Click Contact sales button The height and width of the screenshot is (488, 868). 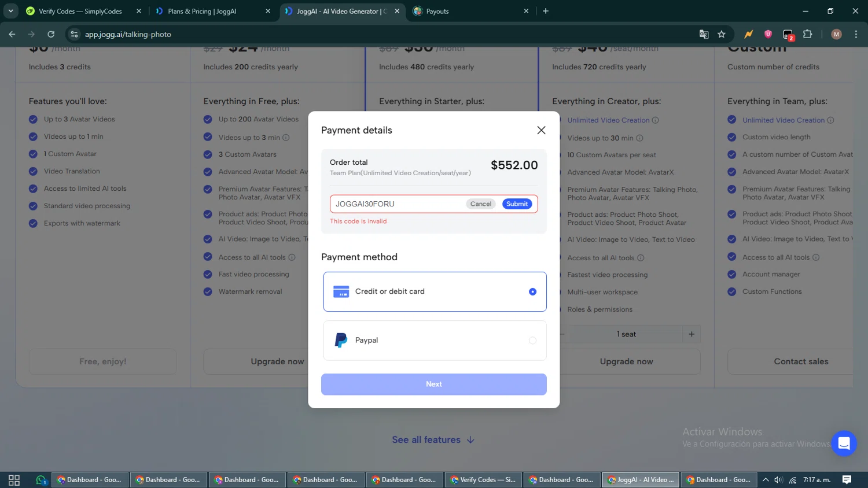coord(801,361)
